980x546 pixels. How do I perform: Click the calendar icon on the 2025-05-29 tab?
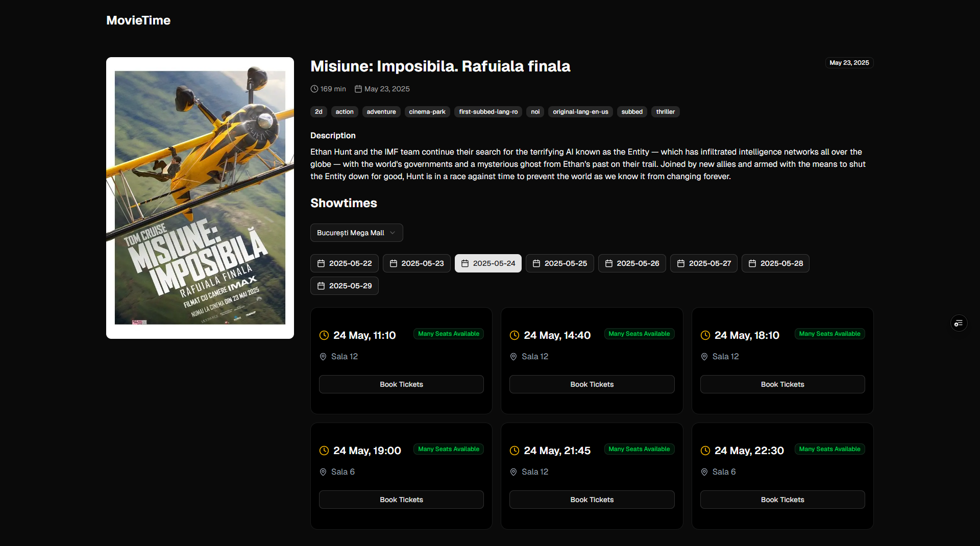(321, 286)
